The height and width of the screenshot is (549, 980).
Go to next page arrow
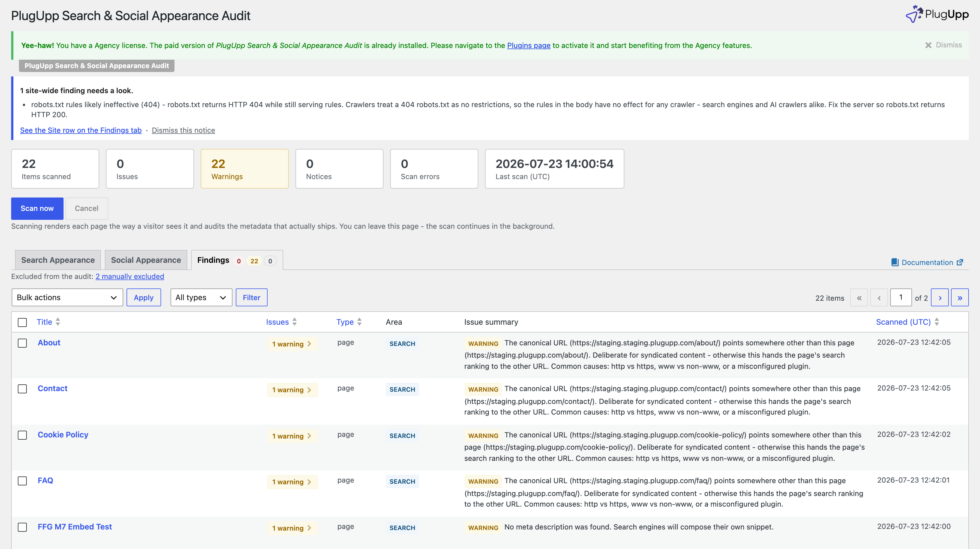[940, 298]
